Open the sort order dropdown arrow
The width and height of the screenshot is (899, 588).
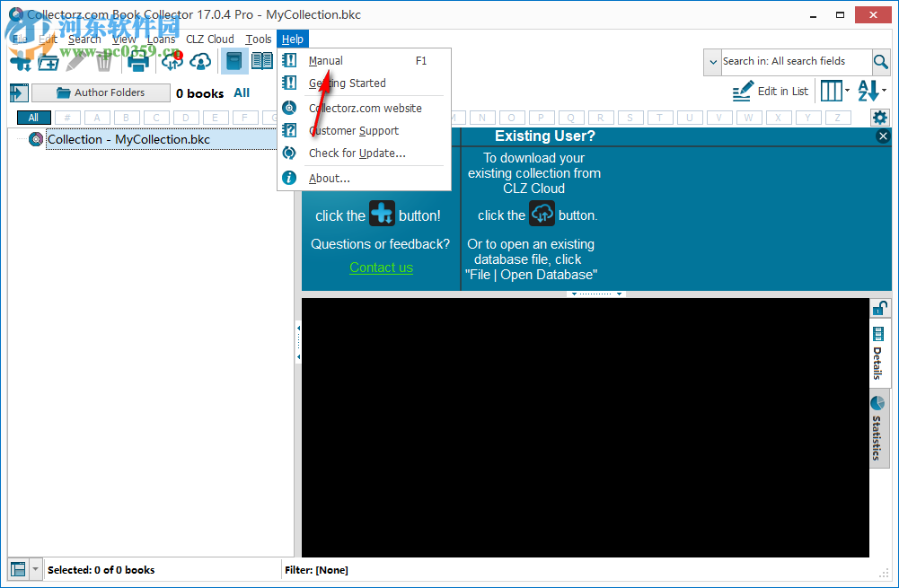tap(884, 91)
